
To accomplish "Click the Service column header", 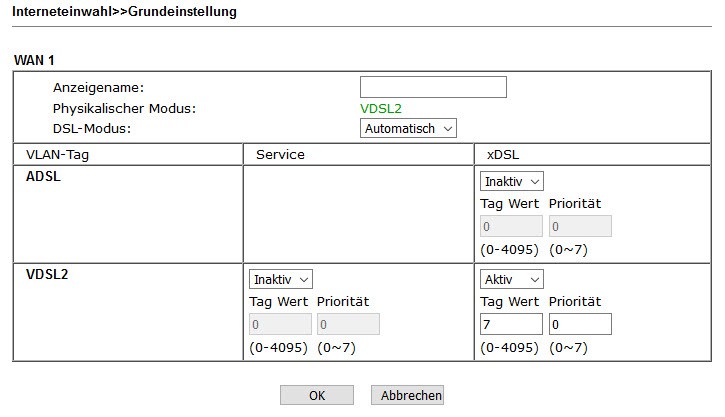I will tap(280, 155).
